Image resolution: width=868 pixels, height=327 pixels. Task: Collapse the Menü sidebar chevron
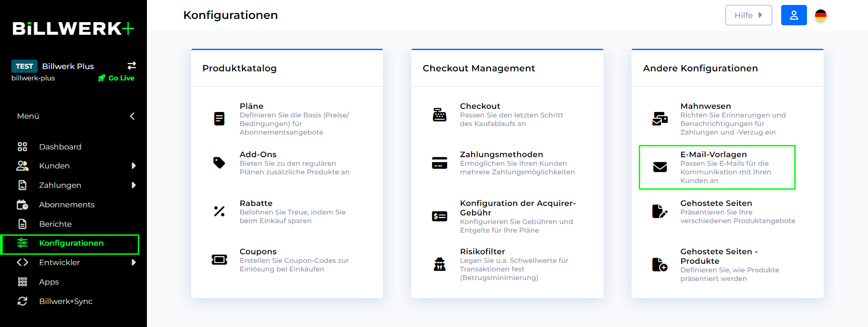tap(132, 116)
